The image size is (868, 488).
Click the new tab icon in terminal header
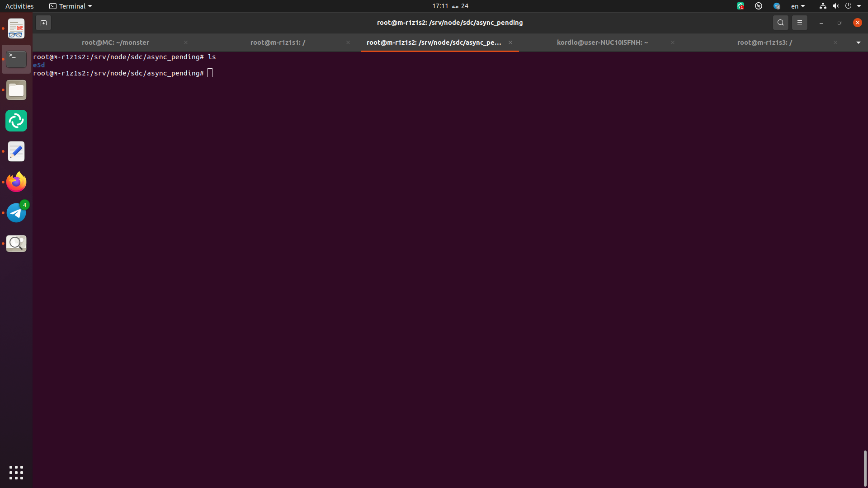[43, 23]
